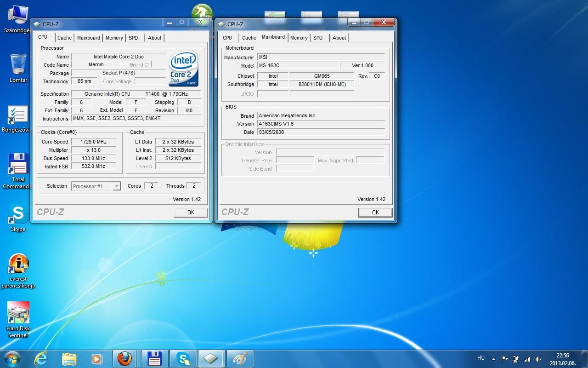The image size is (588, 368).
Task: Open SPD tab in the CPU-Z window showing the Mainboard tab
Action: (318, 38)
